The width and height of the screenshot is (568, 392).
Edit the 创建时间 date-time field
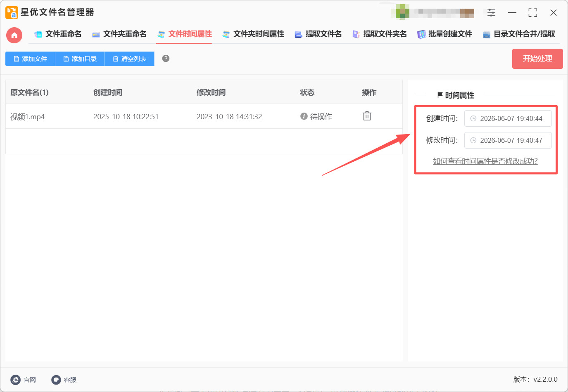[508, 118]
